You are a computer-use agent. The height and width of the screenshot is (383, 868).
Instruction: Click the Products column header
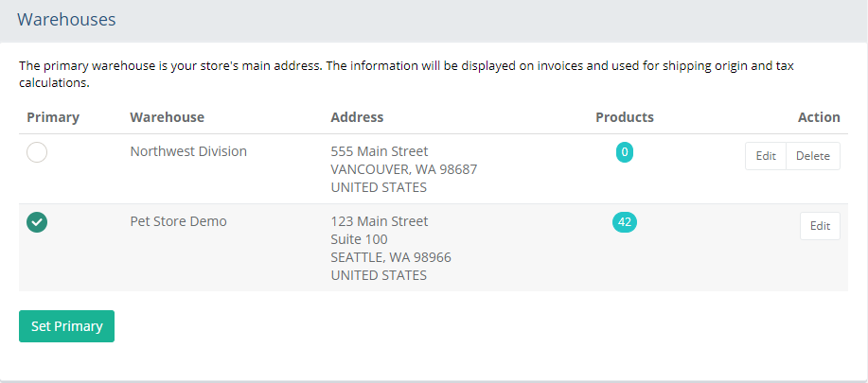click(x=625, y=117)
